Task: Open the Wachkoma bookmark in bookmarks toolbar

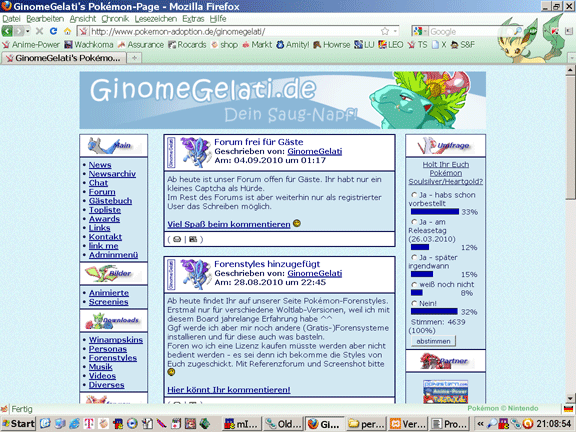Action: click(x=89, y=45)
